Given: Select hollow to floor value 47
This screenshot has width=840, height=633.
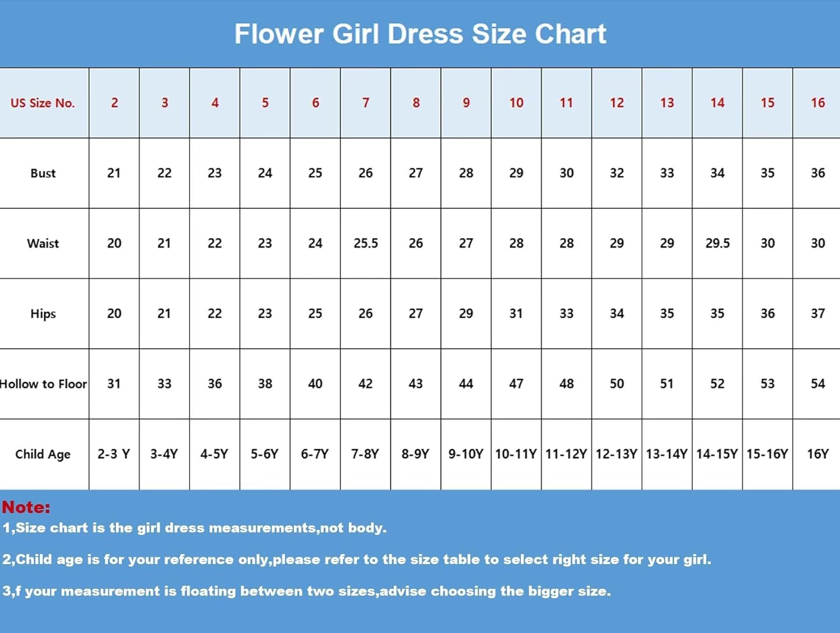Looking at the screenshot, I should [x=516, y=384].
